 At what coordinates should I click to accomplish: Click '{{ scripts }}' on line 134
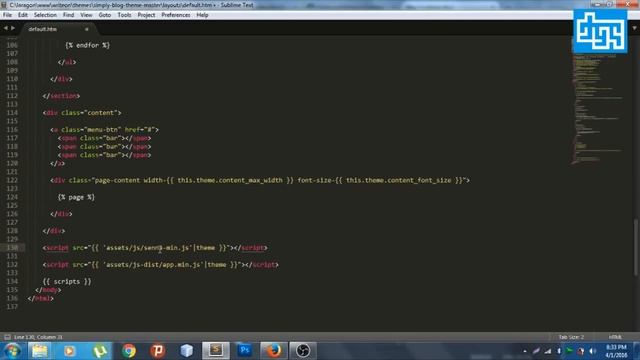pos(67,281)
